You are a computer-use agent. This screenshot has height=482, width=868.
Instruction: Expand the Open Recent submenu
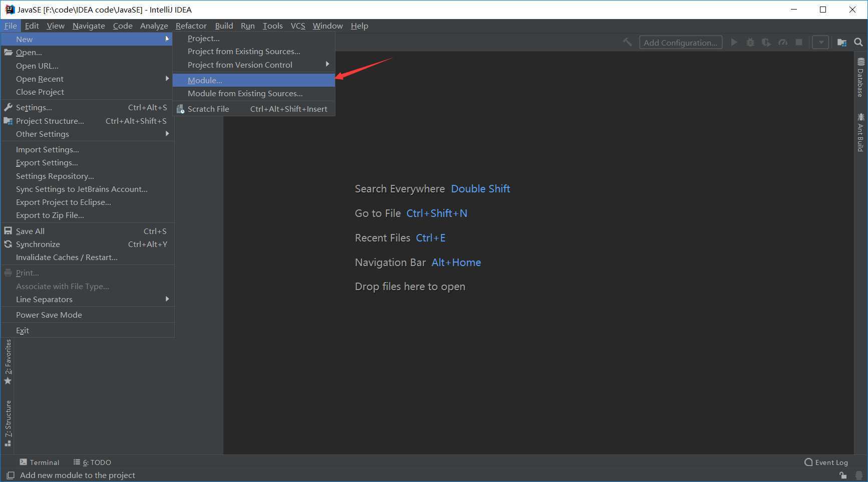[87, 79]
